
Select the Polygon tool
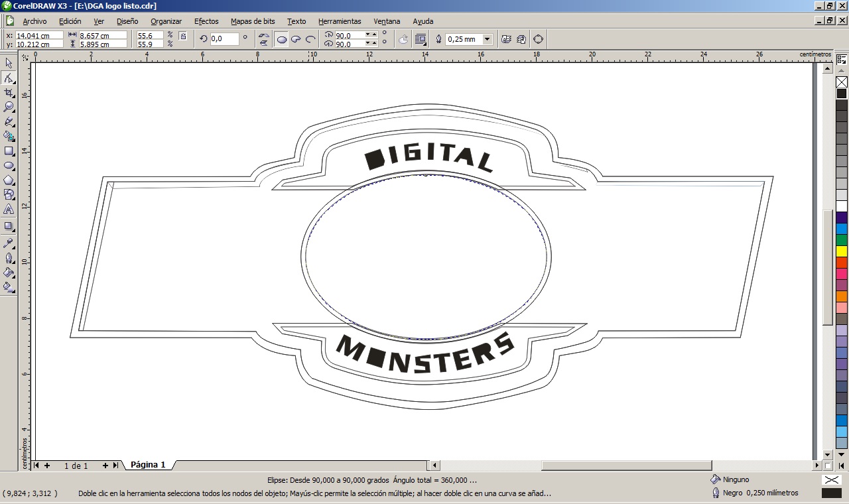[9, 180]
